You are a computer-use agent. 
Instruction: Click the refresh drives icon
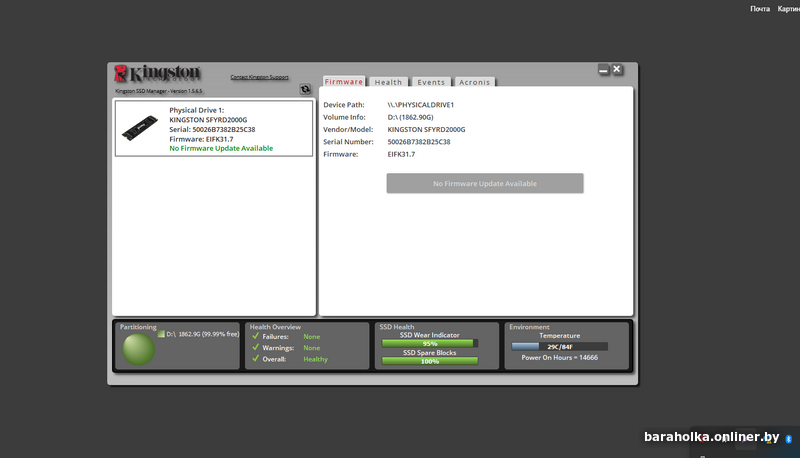coord(305,89)
